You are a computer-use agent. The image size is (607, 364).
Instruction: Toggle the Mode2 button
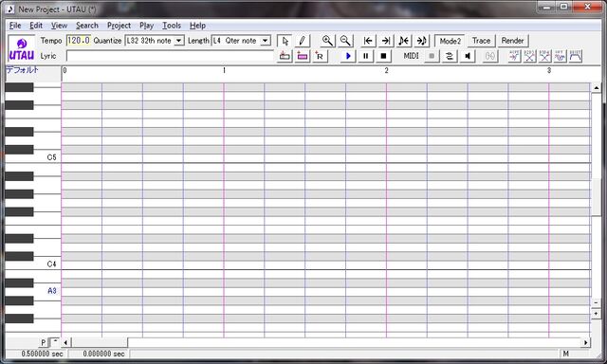pos(450,41)
